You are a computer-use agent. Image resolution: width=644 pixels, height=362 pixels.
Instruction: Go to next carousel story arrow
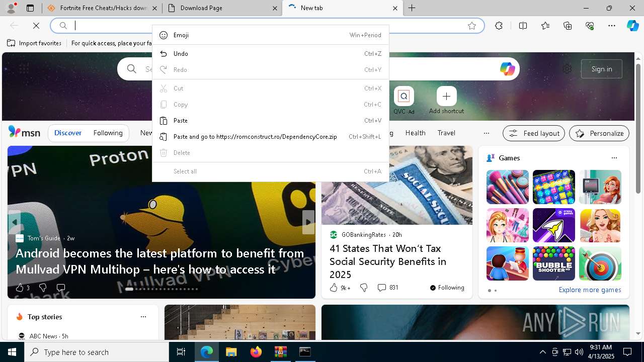tap(308, 222)
